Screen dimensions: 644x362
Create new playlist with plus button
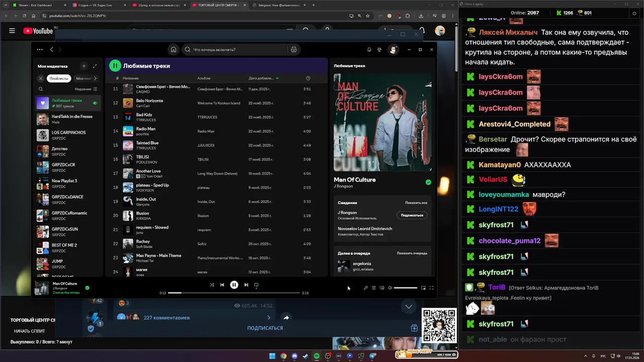[x=84, y=66]
